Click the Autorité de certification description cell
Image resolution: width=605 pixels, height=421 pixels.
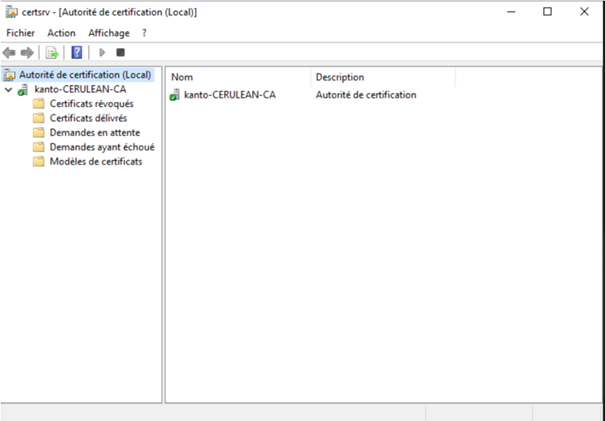(366, 95)
